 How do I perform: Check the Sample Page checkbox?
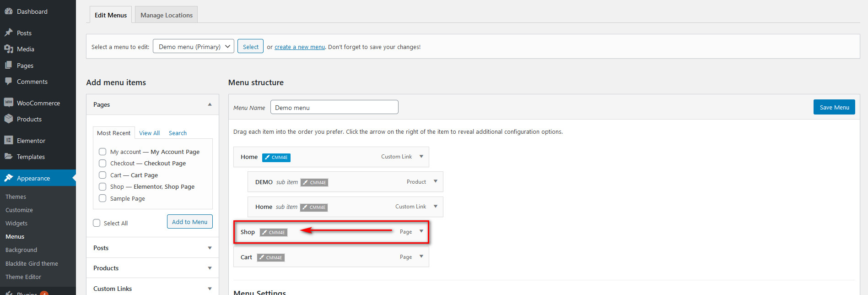pyautogui.click(x=102, y=198)
